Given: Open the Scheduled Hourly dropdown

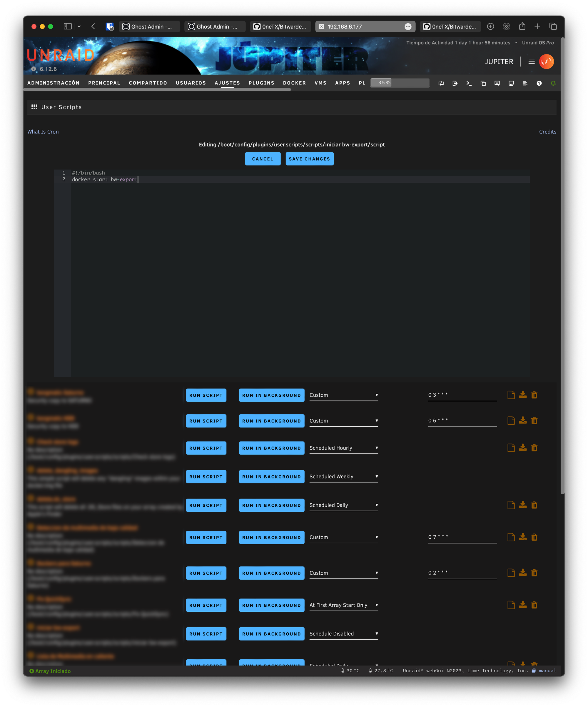Looking at the screenshot, I should [344, 448].
